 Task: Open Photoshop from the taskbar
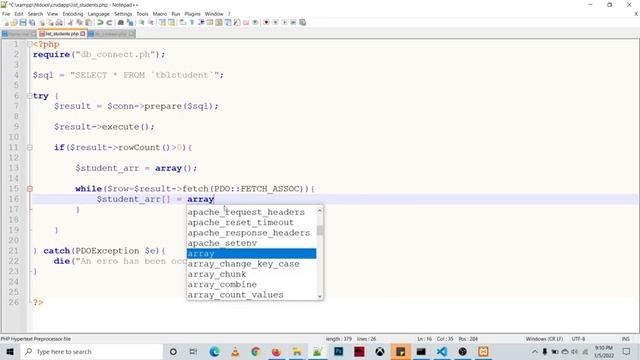tap(338, 351)
